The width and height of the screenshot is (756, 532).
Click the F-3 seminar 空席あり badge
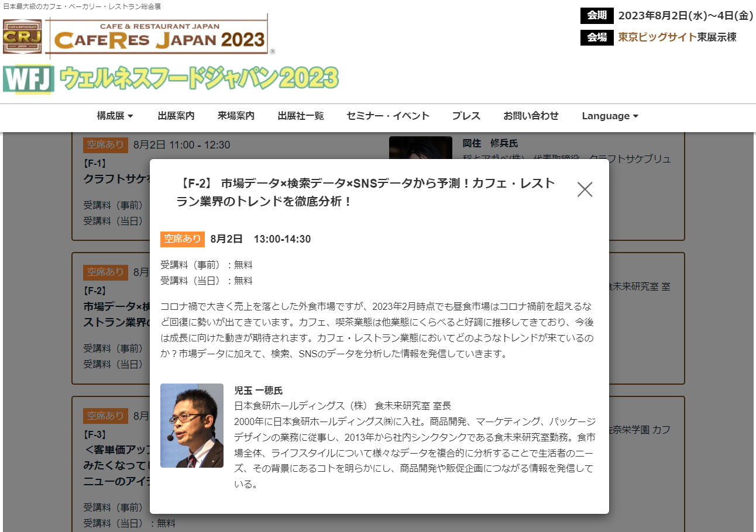pyautogui.click(x=105, y=416)
